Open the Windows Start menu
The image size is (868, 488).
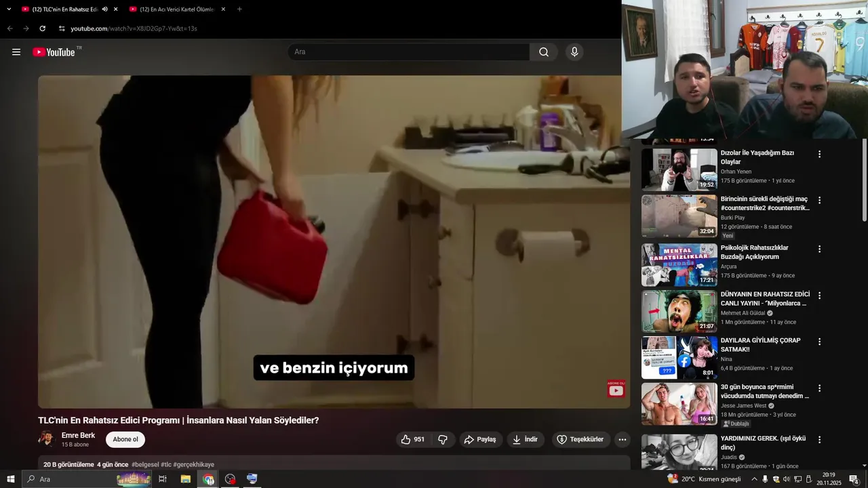click(x=11, y=479)
